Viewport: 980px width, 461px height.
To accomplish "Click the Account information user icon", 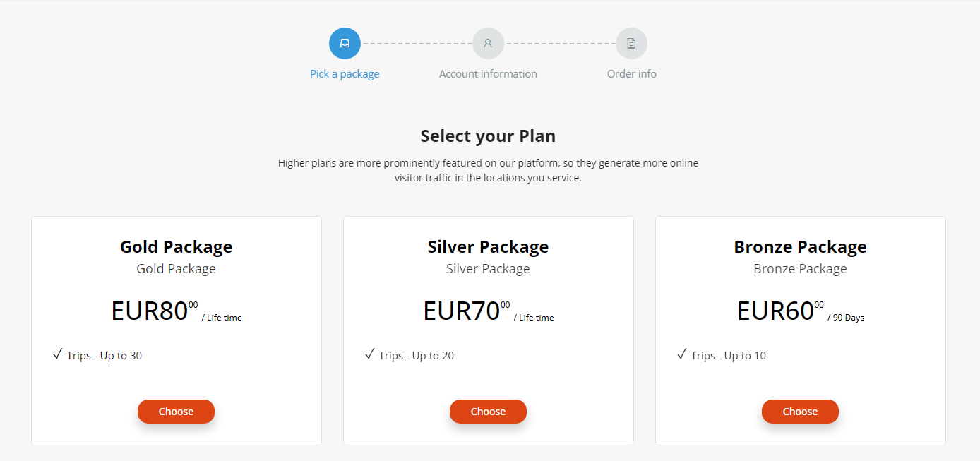I will [x=488, y=43].
